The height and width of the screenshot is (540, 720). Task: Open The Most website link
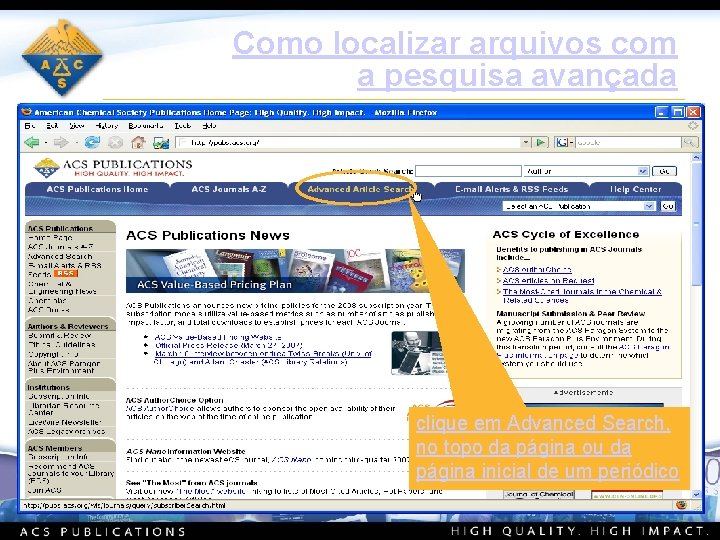coord(211,491)
